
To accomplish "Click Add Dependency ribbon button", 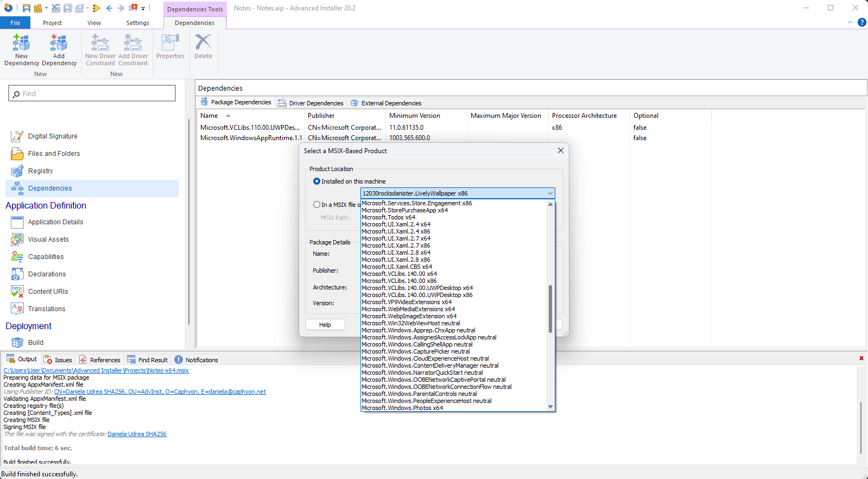I will coord(59,50).
